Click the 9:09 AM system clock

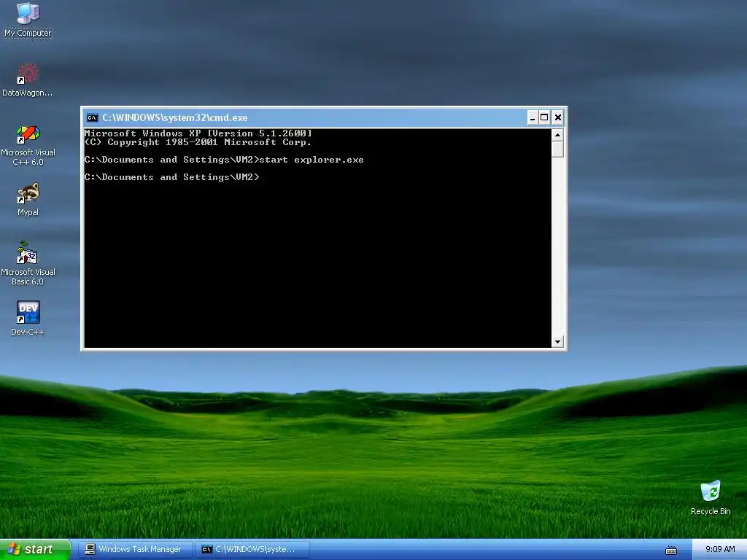pyautogui.click(x=720, y=549)
